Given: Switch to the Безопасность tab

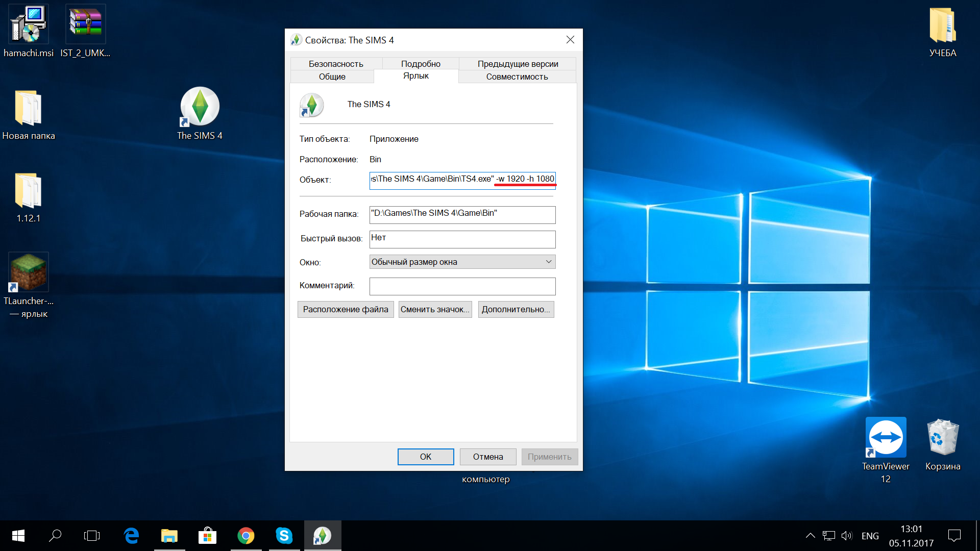Looking at the screenshot, I should (336, 64).
